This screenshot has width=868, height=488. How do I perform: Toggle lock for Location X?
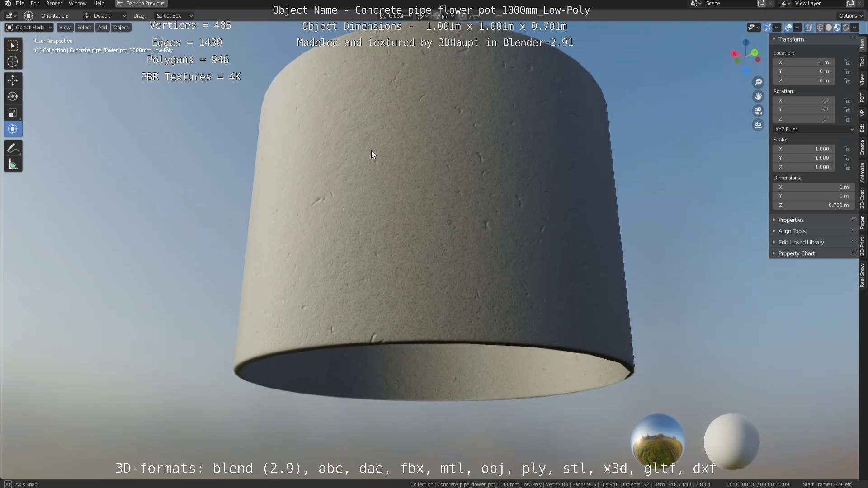point(847,62)
